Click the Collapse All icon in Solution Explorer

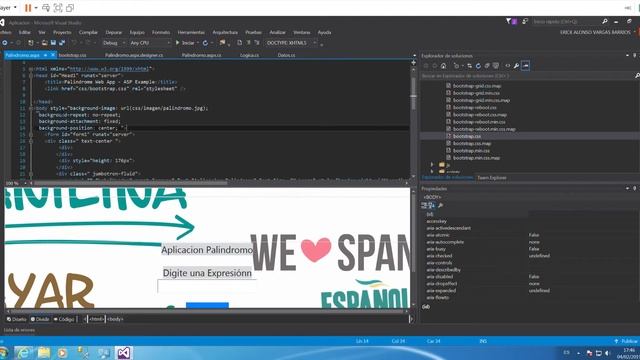click(487, 66)
